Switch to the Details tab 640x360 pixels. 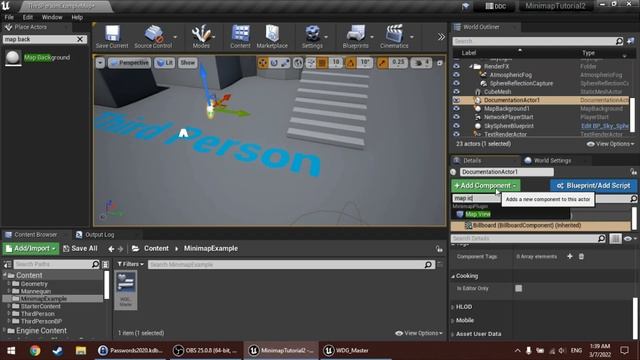(472, 160)
